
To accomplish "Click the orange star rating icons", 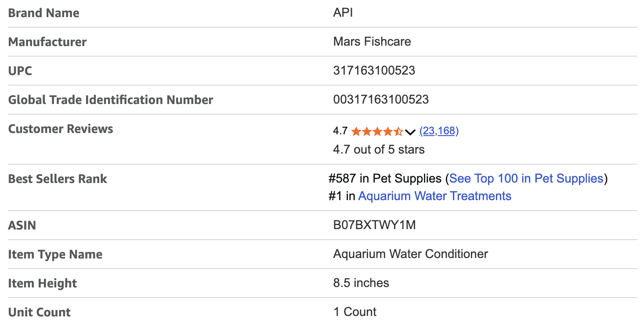I will click(x=377, y=131).
